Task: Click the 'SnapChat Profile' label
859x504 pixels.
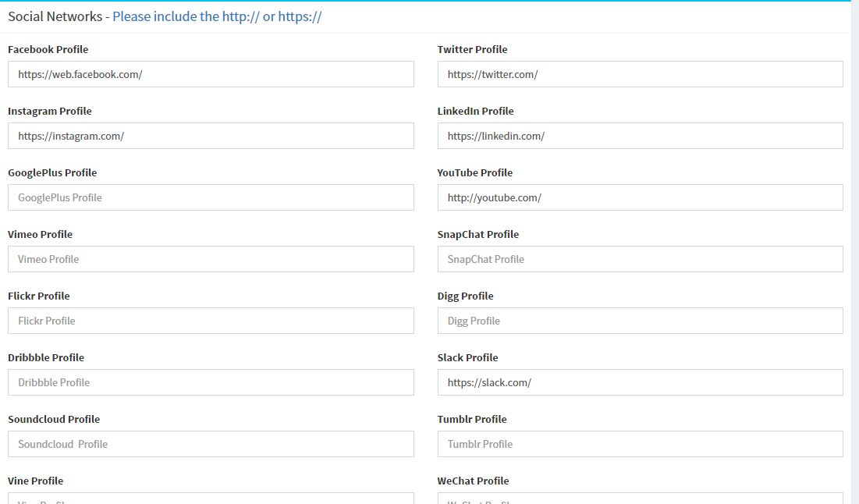Action: tap(477, 235)
